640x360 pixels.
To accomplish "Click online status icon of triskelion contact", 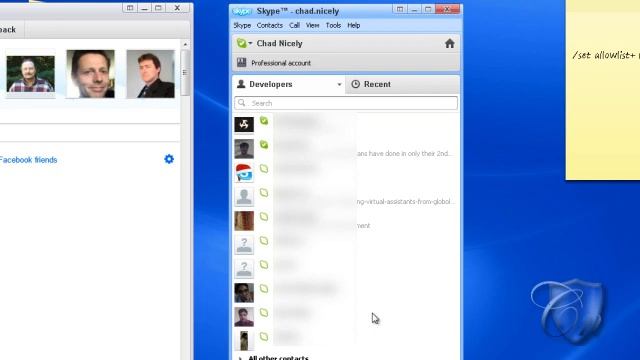I will tap(264, 120).
